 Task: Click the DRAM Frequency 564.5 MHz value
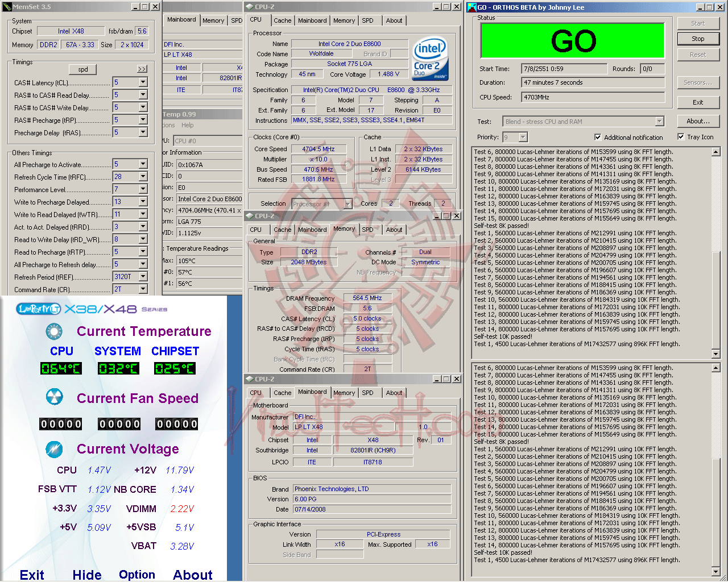pyautogui.click(x=367, y=298)
